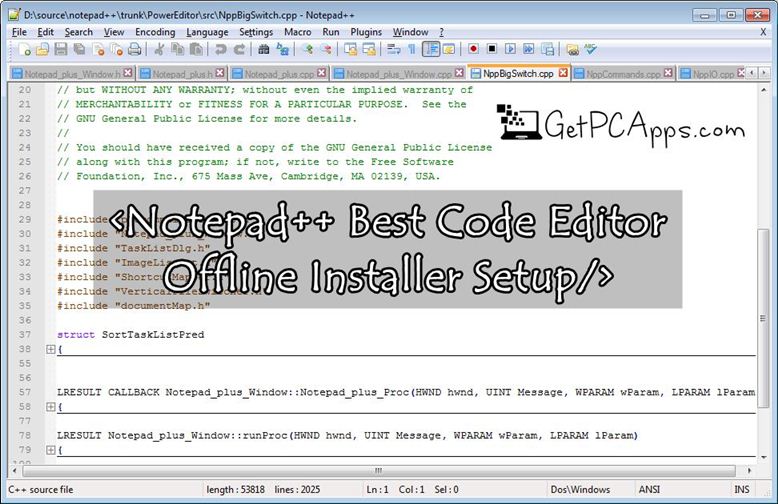Click the horizontal scrollbar right arrow

coord(749,470)
